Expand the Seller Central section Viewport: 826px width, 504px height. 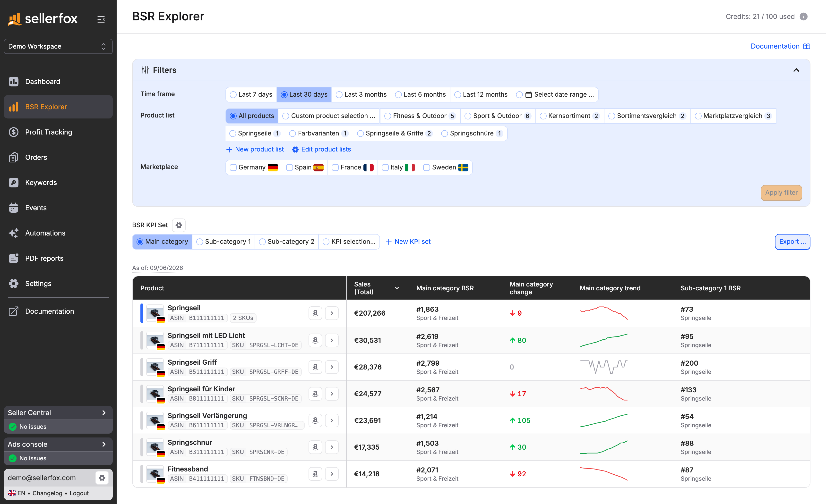(x=58, y=412)
